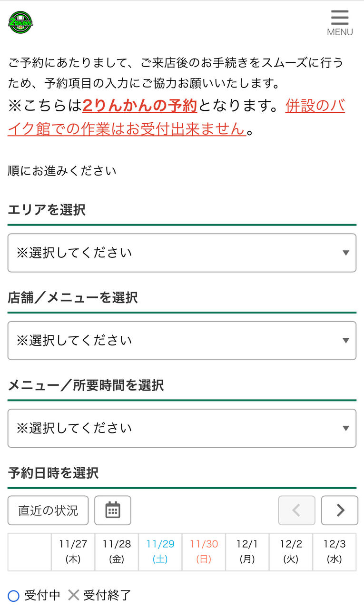Open the 店舗／メニューを選択 dropdown

click(x=182, y=340)
